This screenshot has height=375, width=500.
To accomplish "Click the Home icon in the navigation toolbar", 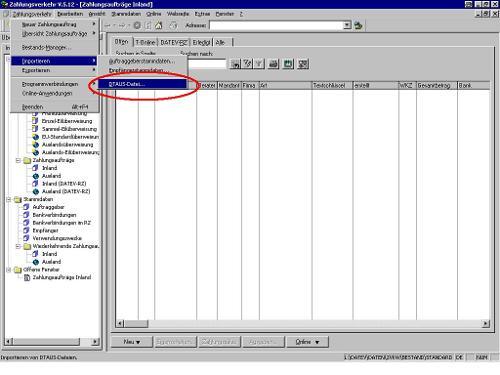I will coord(159,25).
